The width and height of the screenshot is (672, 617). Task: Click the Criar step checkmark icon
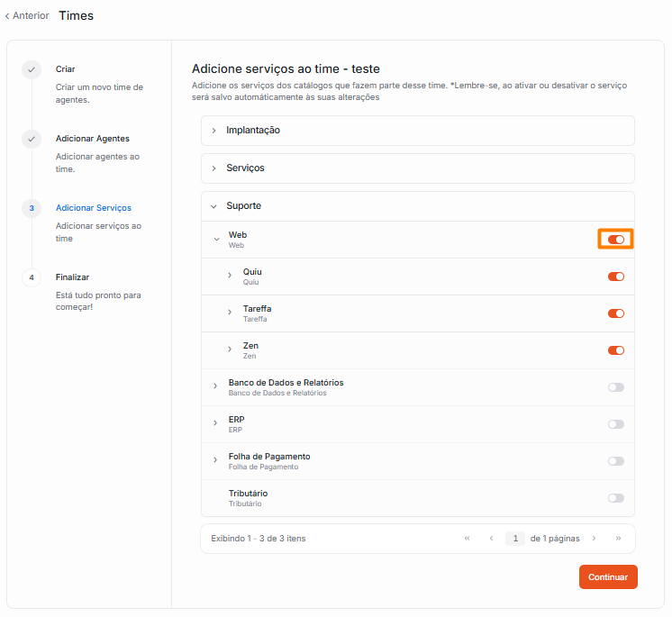tap(32, 69)
